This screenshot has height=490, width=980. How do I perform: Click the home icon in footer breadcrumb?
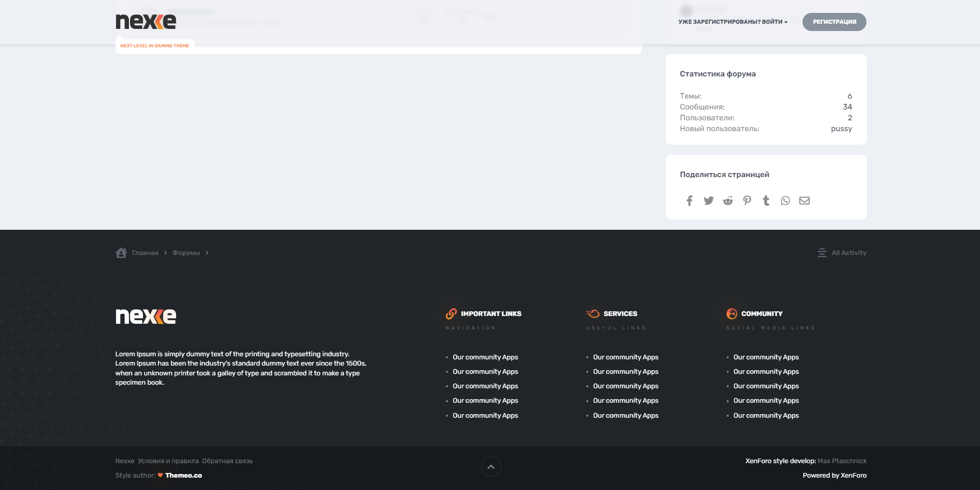[x=121, y=253]
